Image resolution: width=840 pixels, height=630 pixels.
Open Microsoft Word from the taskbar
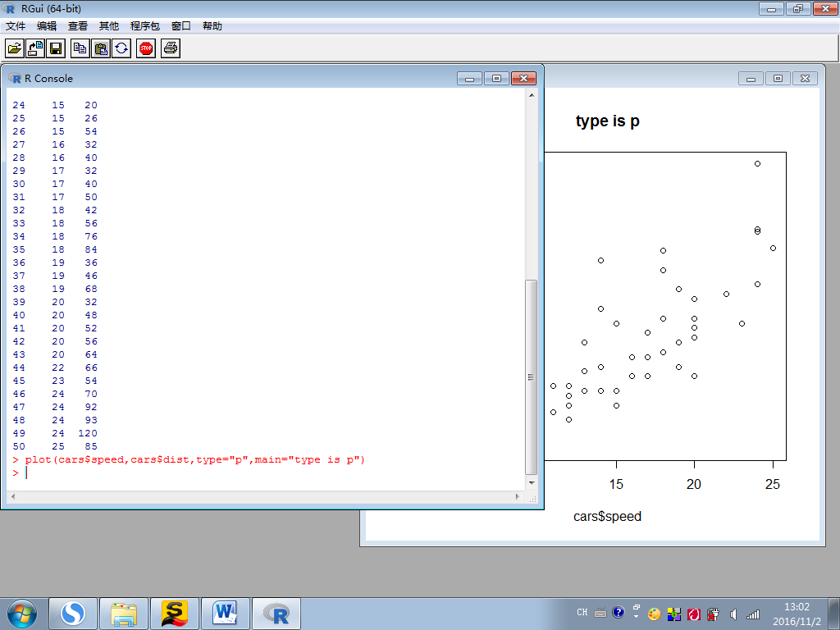pos(226,614)
